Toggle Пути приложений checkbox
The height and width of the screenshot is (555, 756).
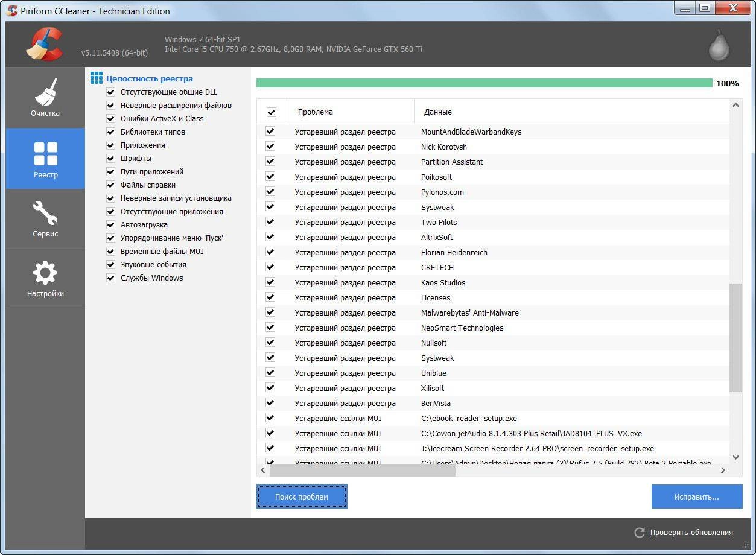[x=110, y=172]
